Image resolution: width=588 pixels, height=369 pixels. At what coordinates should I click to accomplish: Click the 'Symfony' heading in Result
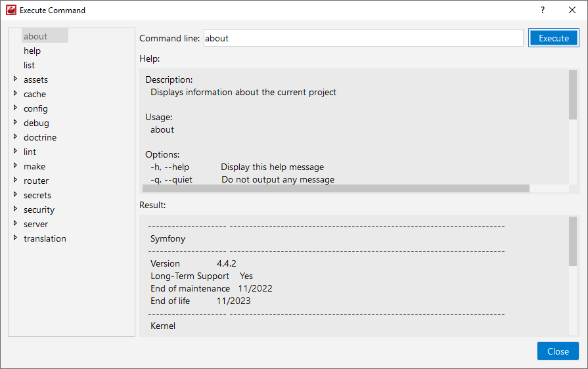pos(168,238)
